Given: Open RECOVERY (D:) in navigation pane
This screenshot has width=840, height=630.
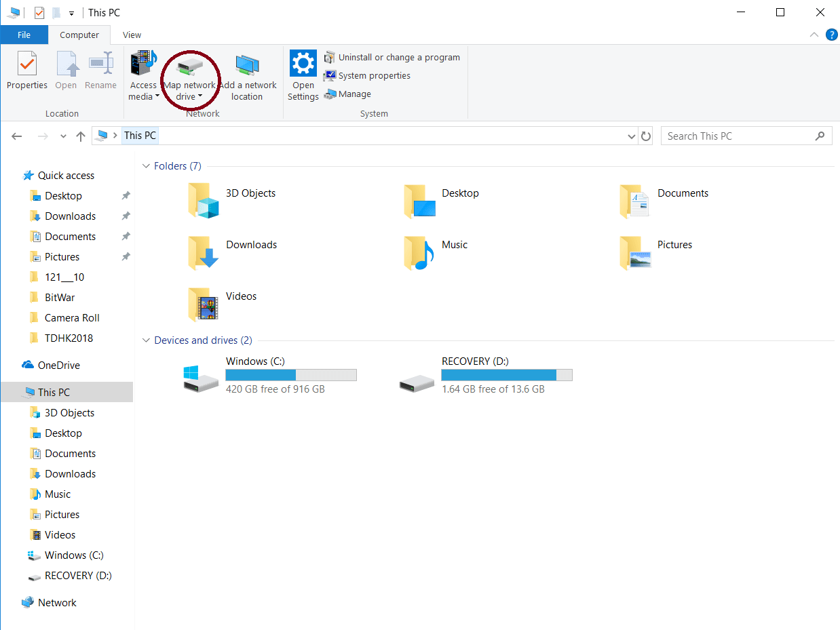Looking at the screenshot, I should (78, 576).
